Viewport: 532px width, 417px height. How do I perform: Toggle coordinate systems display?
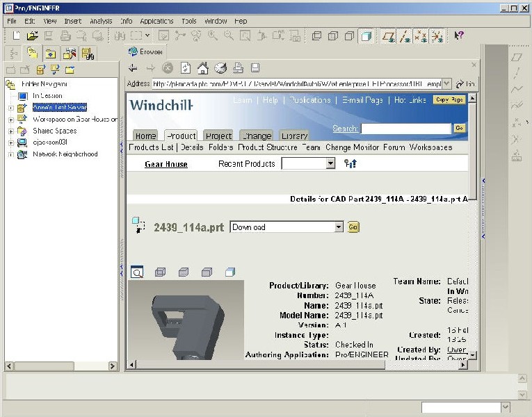[x=437, y=35]
